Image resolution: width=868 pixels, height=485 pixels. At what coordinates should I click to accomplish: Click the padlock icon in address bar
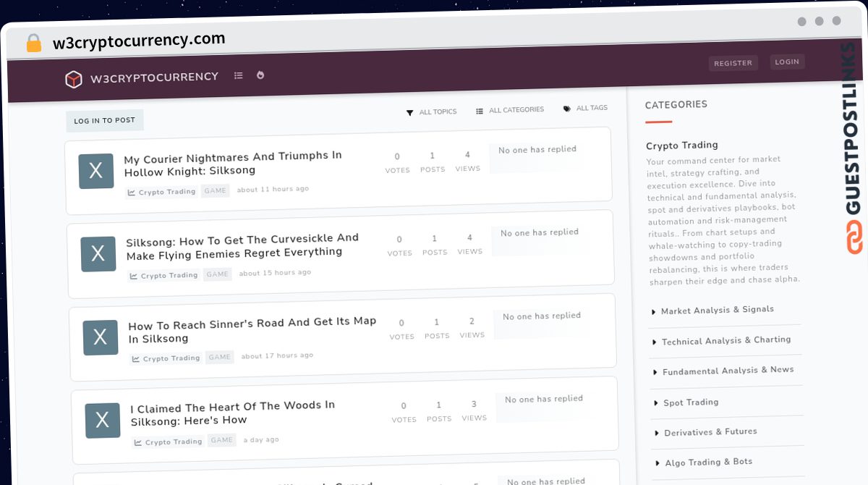[33, 43]
